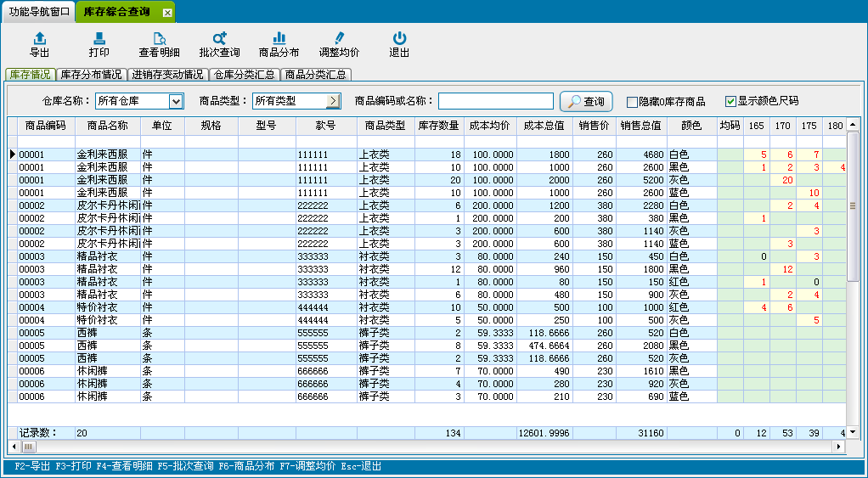Screen dimensions: 868x478
Task: Click 西裤 name in the 黑色 row
Action: click(x=87, y=346)
